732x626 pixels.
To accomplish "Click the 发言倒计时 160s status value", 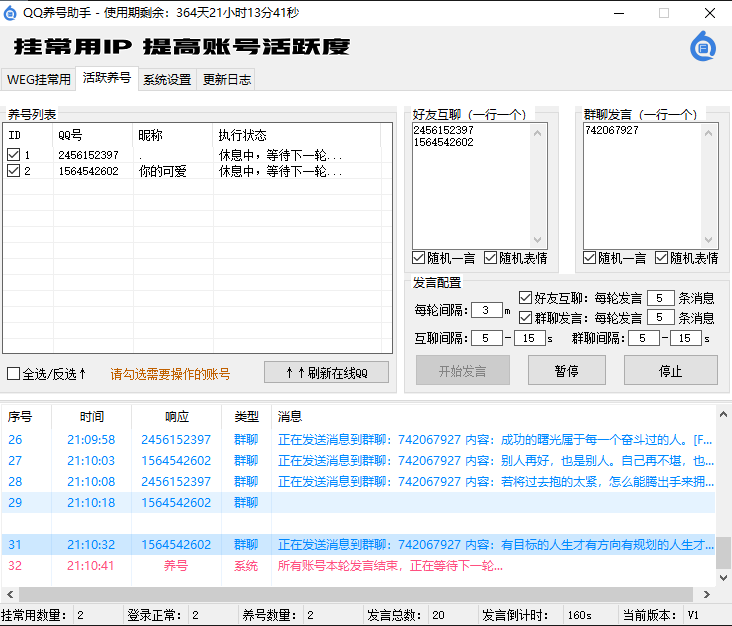I will (579, 615).
